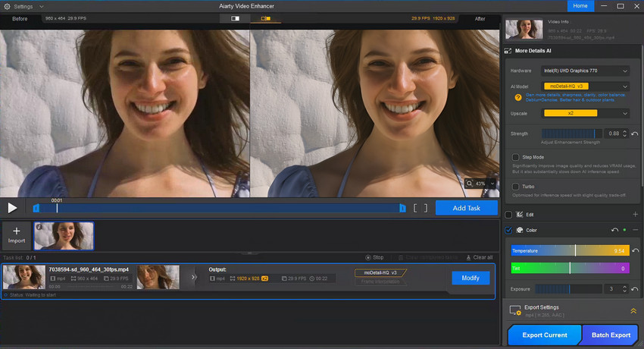Enable the Step Mode checkbox
Viewport: 644px width, 349px height.
pos(515,157)
